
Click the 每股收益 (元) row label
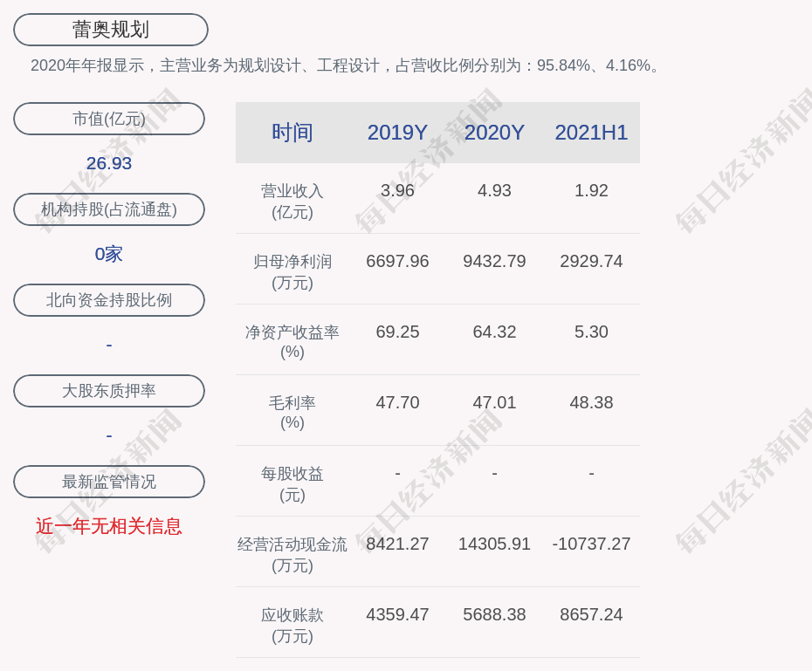point(292,484)
